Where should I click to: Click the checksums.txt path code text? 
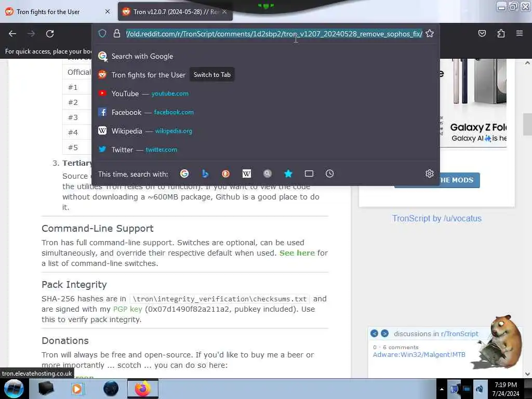(220, 299)
